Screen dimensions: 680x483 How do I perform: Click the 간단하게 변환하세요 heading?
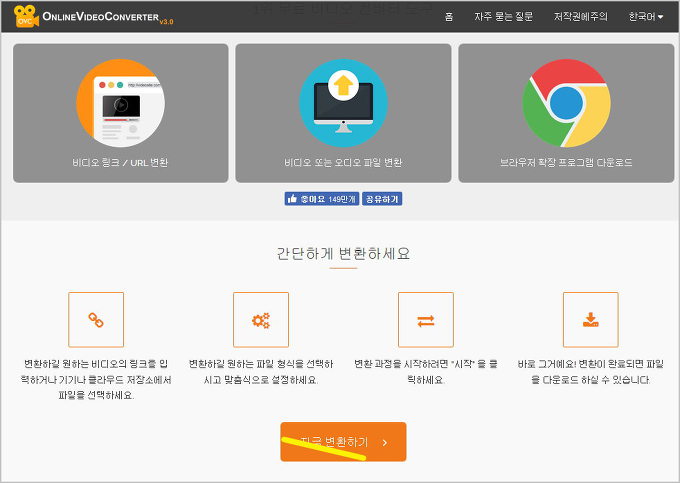(343, 253)
